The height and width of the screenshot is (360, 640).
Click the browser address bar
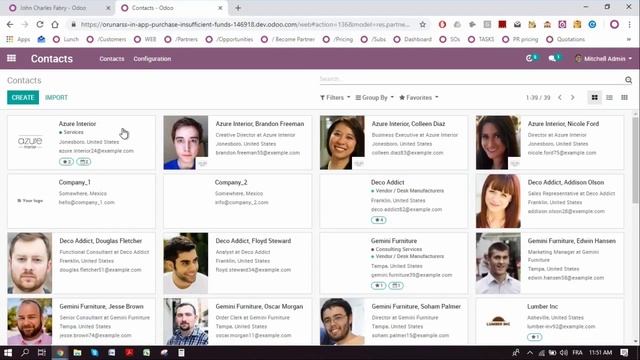pyautogui.click(x=245, y=24)
